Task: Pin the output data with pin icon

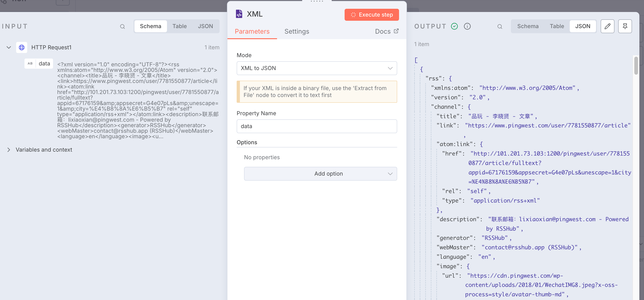Action: pyautogui.click(x=625, y=26)
